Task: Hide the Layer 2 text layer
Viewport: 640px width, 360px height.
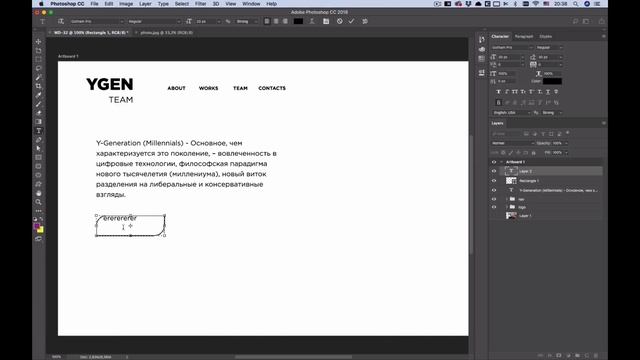Action: 494,171
